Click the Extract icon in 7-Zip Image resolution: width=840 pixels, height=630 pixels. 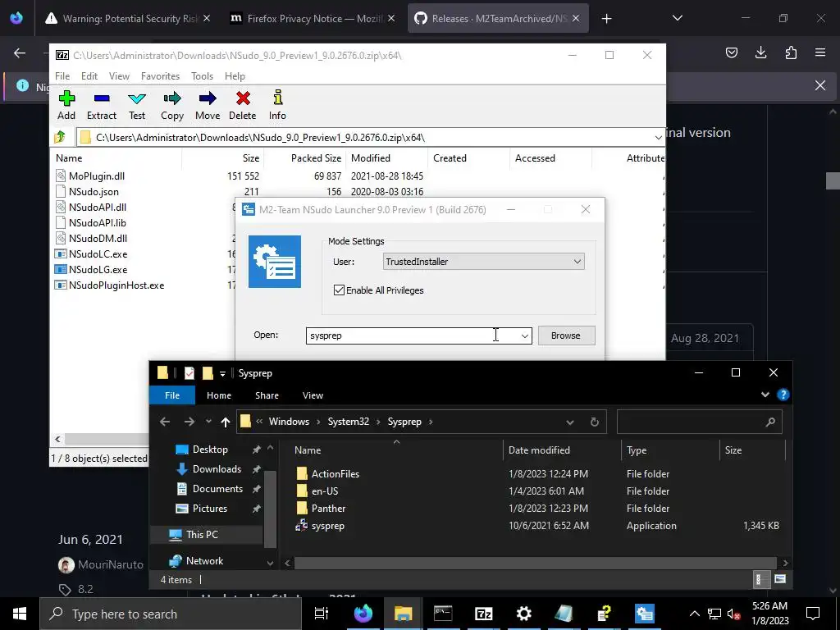[101, 98]
